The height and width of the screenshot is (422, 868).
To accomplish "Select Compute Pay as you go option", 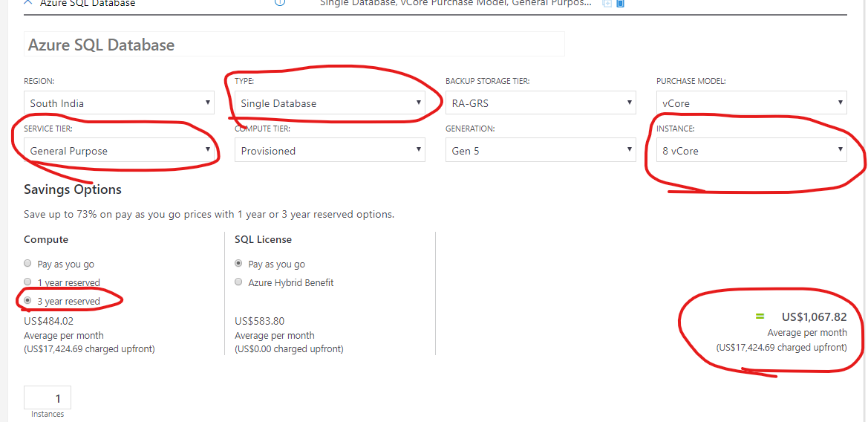I will 27,264.
